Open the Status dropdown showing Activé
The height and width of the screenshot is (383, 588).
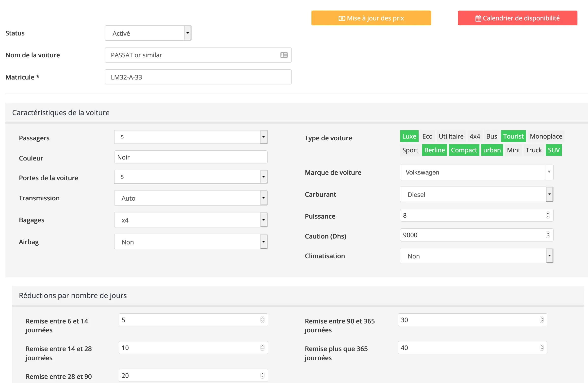point(148,33)
